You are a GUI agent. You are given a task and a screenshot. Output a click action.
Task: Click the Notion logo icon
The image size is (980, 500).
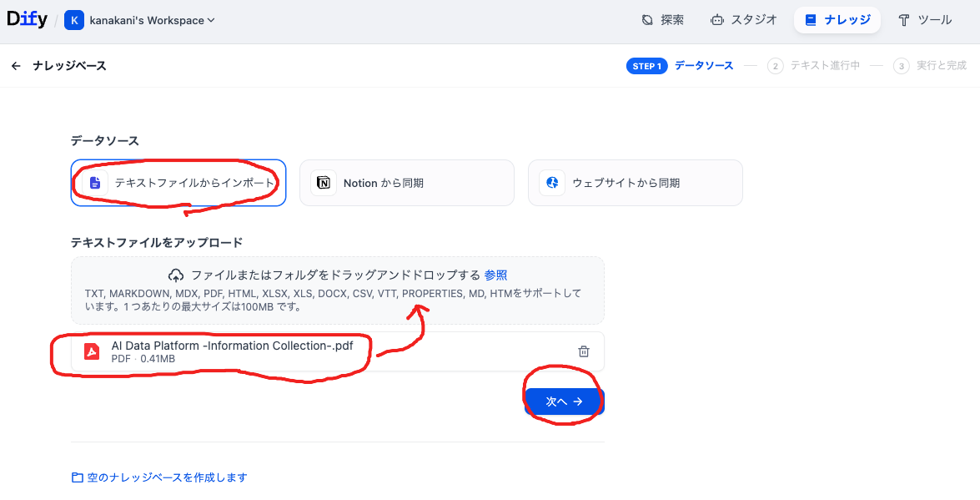(324, 183)
